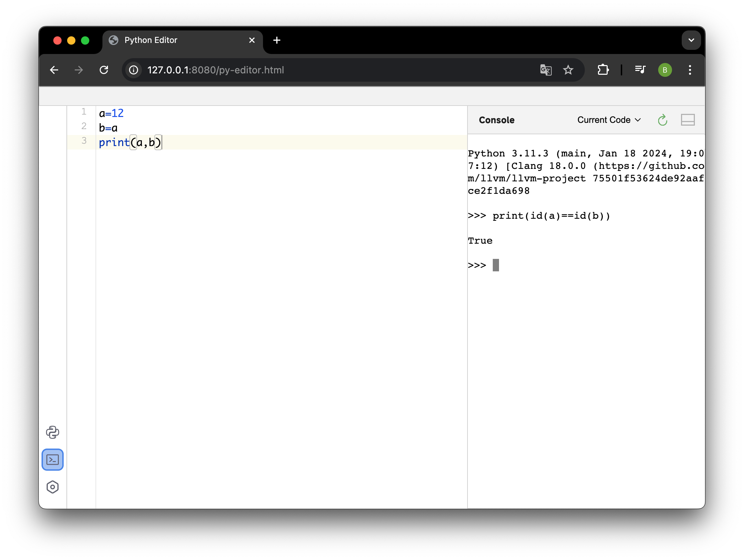Viewport: 744px width, 560px height.
Task: Click the 'True' console output
Action: pyautogui.click(x=480, y=241)
